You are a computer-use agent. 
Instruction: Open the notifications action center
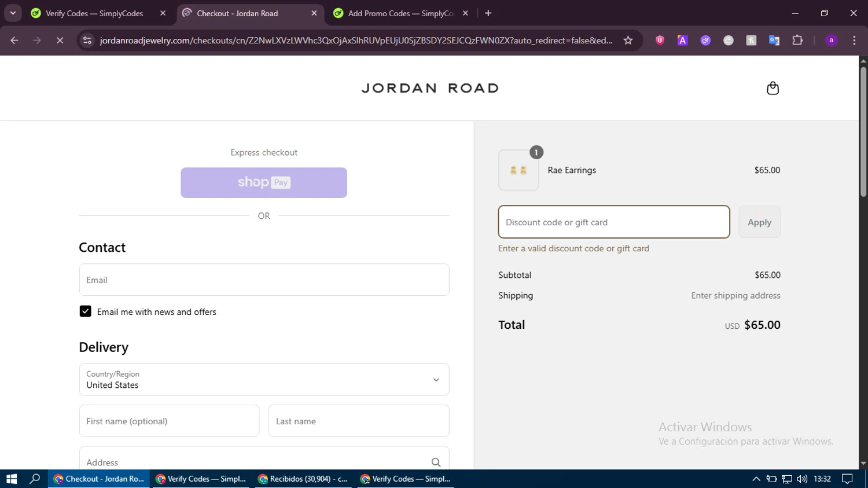[x=847, y=479]
